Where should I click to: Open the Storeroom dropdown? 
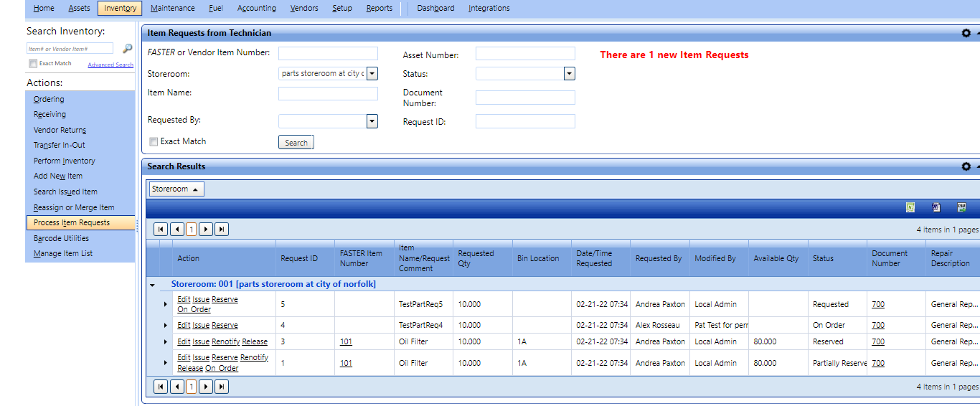pos(372,74)
